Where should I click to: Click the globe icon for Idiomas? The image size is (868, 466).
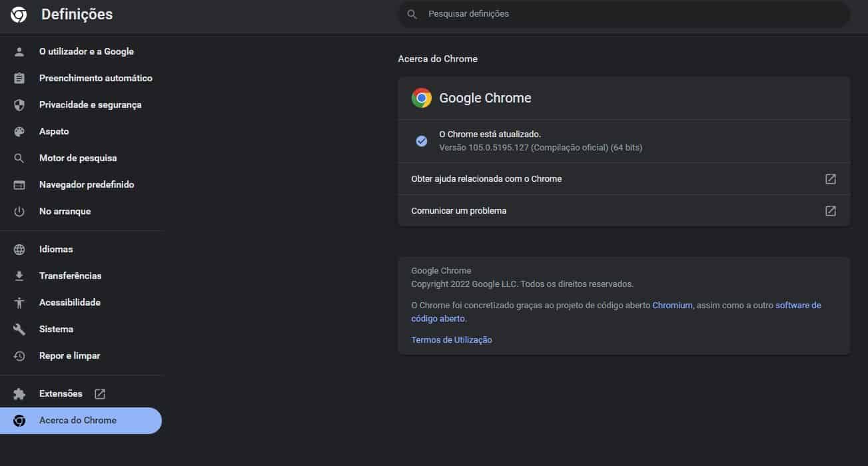tap(19, 249)
